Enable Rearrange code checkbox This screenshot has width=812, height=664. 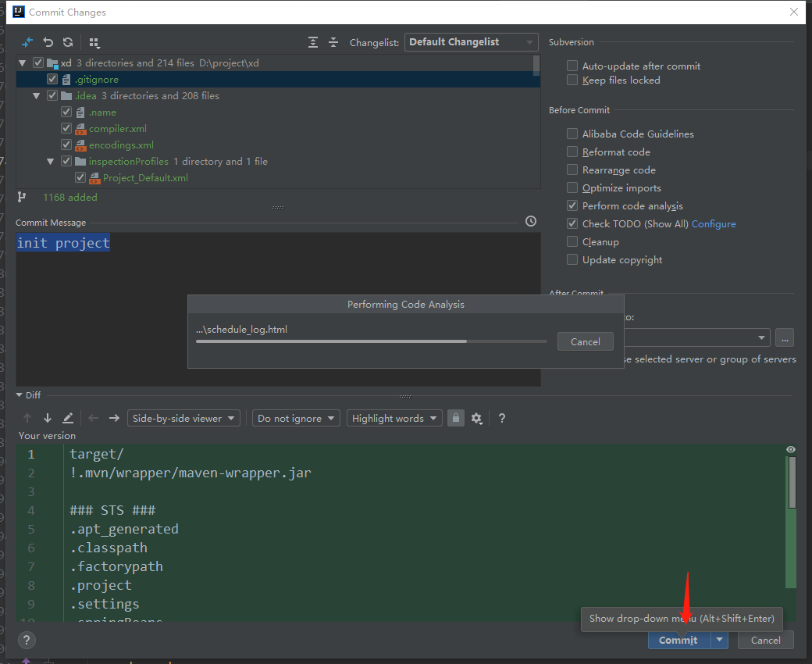click(x=572, y=170)
